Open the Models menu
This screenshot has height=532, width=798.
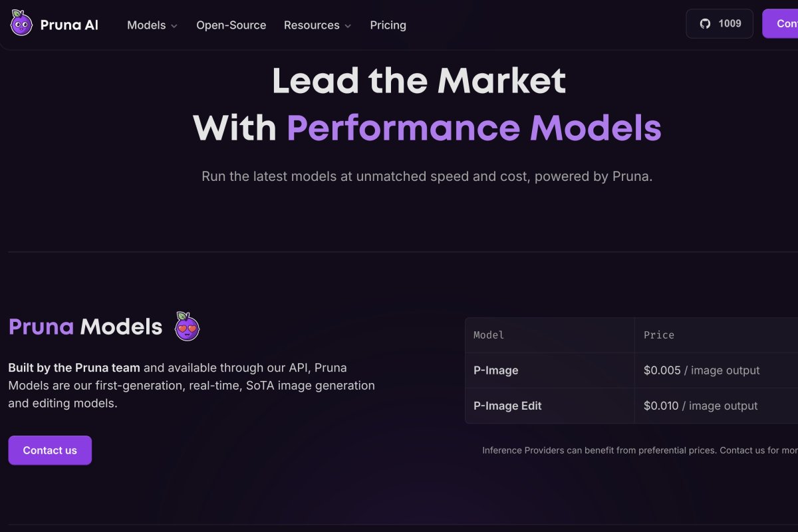pyautogui.click(x=146, y=25)
